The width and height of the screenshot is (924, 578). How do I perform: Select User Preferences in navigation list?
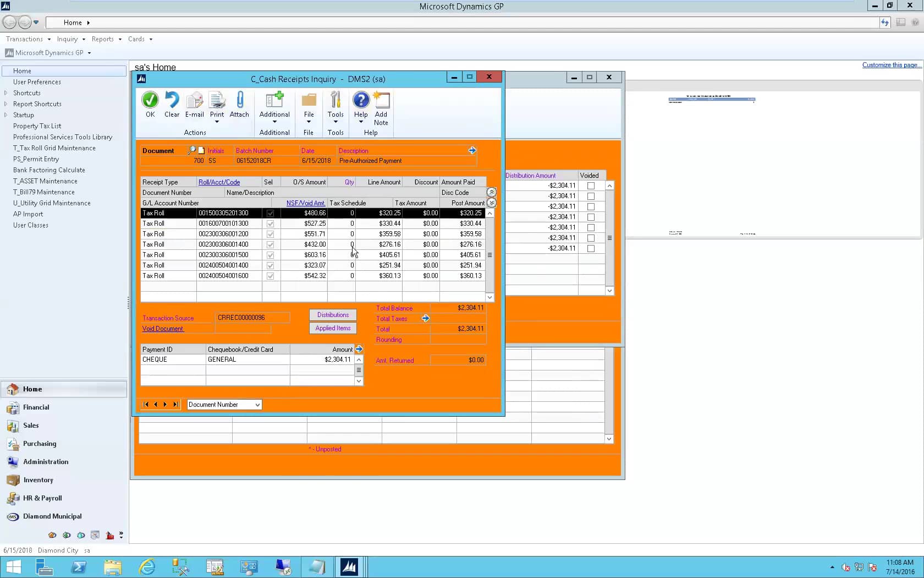click(37, 82)
